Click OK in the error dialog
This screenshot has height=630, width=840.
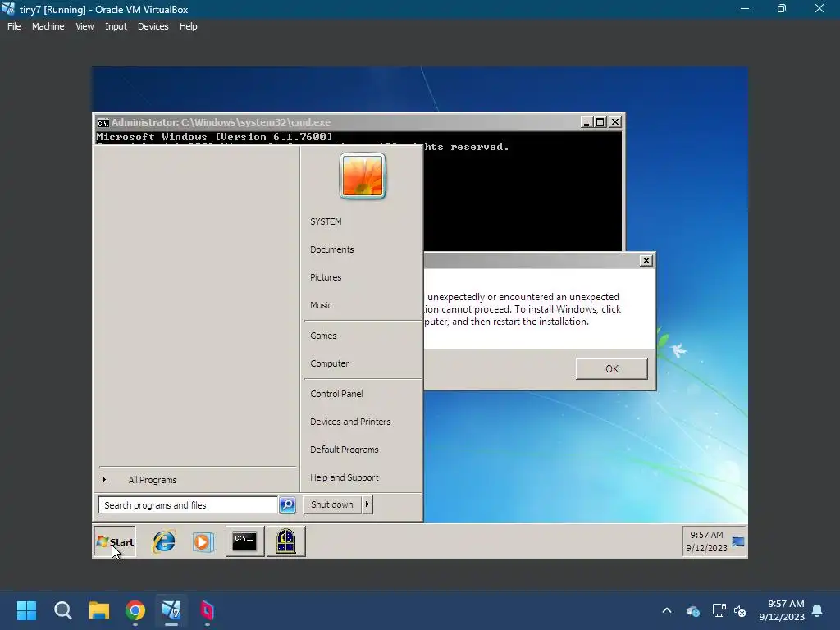point(612,368)
